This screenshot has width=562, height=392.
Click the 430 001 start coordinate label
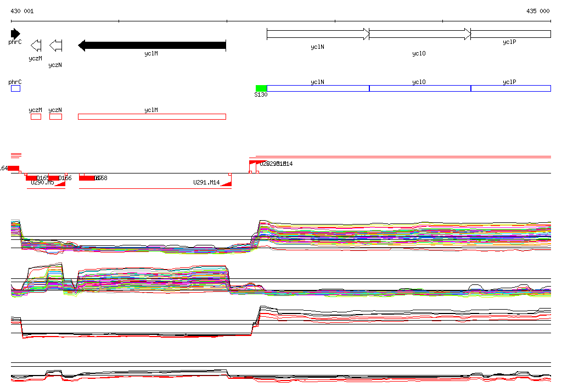click(x=22, y=11)
